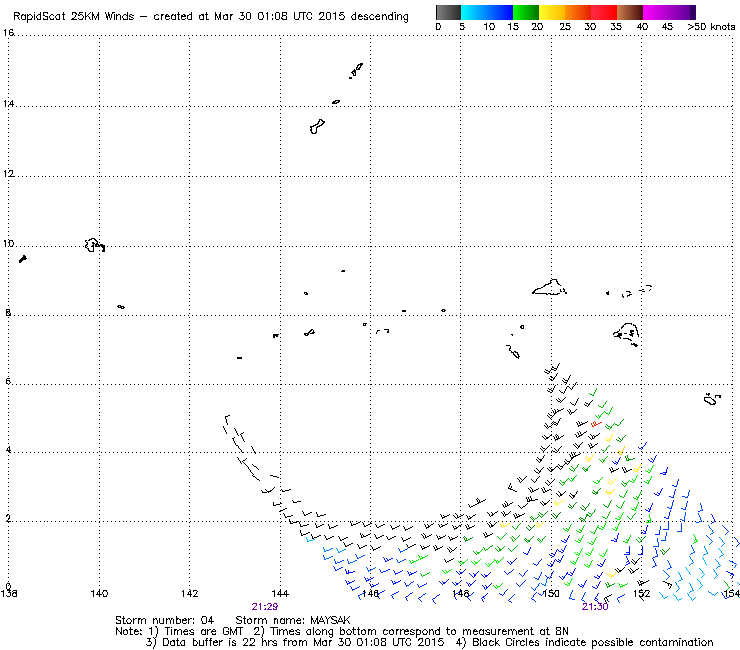
Task: Click the blue 10-15 knots legend segment
Action: coord(500,12)
